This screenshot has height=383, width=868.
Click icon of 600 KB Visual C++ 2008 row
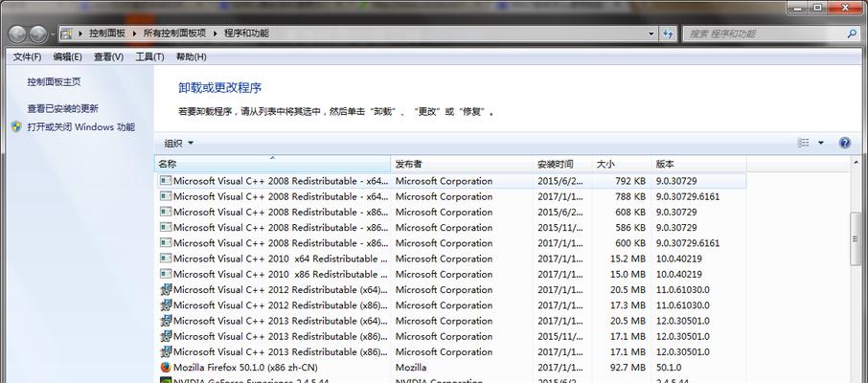coord(166,242)
